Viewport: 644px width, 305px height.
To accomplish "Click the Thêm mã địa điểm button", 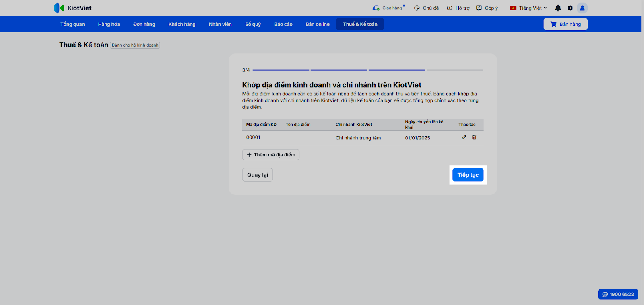I will (x=271, y=155).
